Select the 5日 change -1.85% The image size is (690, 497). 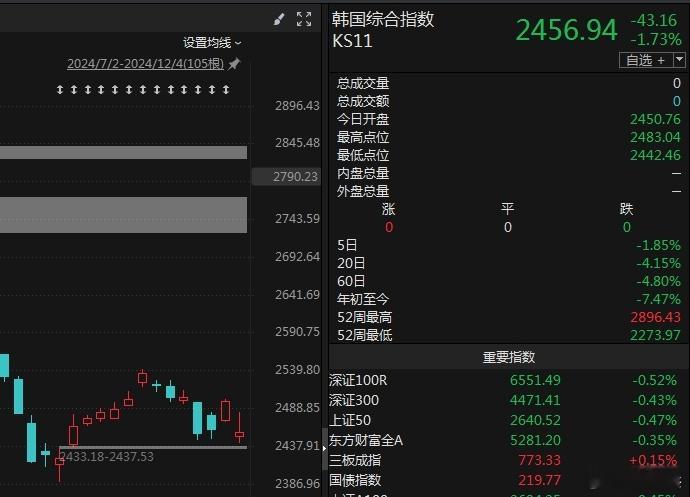click(658, 245)
